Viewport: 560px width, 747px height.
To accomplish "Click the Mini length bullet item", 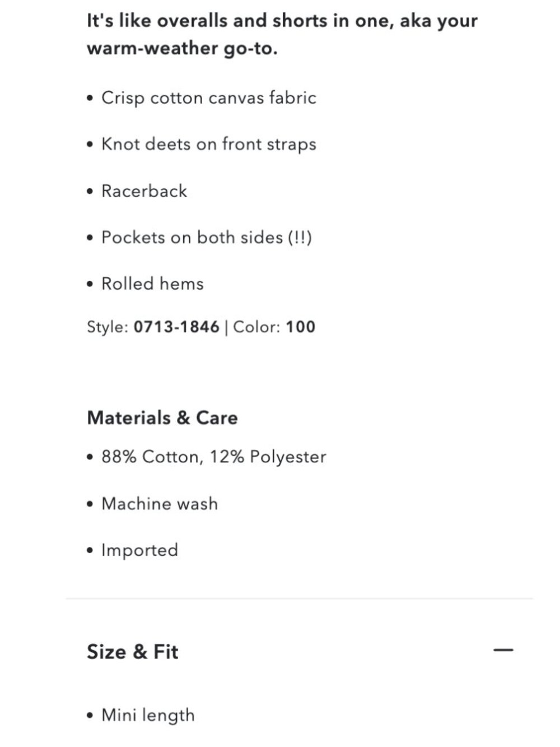I will (x=148, y=716).
